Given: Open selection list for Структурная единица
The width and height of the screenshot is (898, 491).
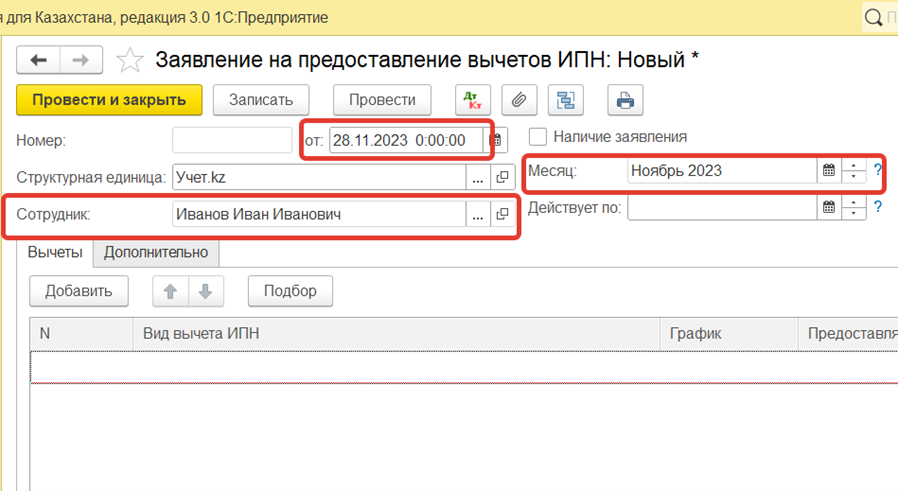Looking at the screenshot, I should pyautogui.click(x=477, y=178).
